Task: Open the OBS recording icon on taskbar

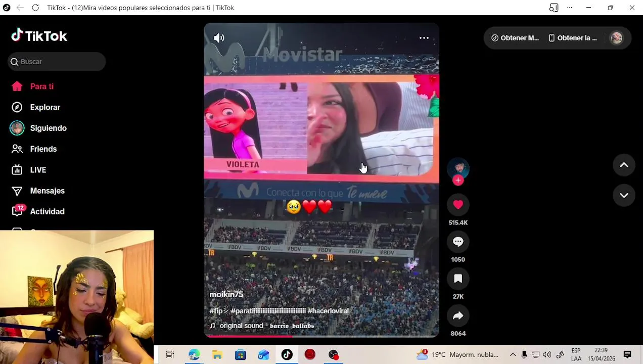Action: pos(334,354)
